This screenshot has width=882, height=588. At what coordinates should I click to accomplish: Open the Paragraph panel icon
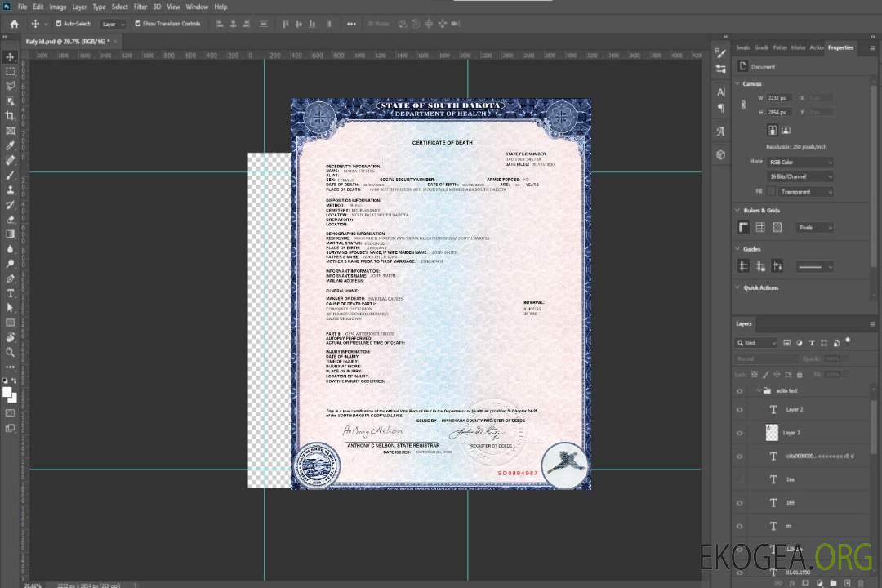(x=721, y=108)
